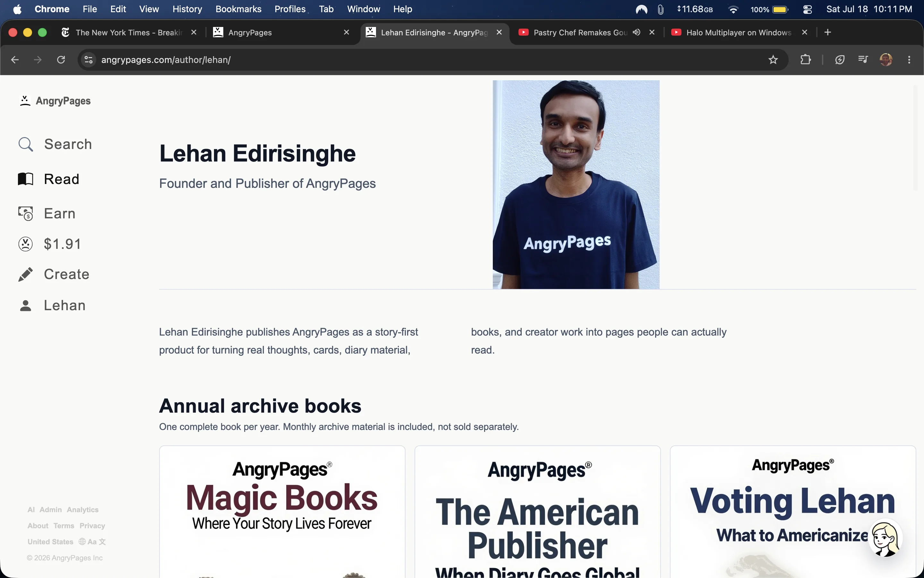The image size is (924, 578).
Task: Open the AngryPages logo home link
Action: [55, 101]
